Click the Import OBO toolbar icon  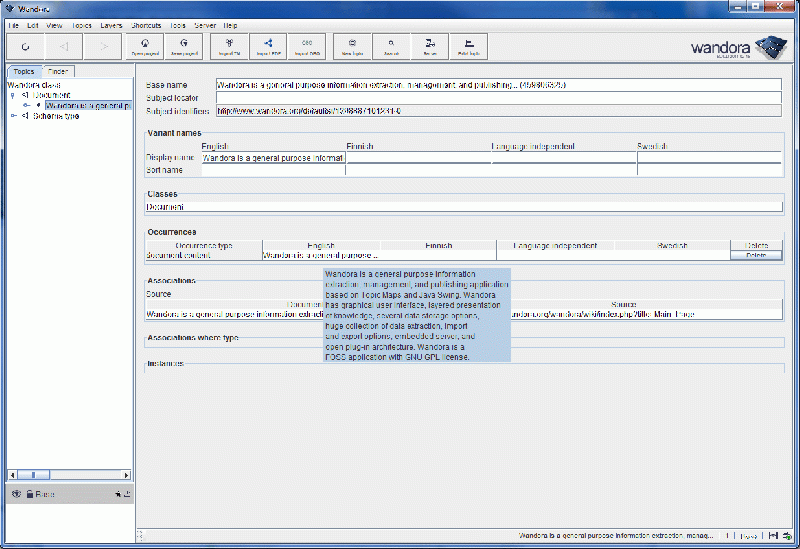tap(307, 46)
